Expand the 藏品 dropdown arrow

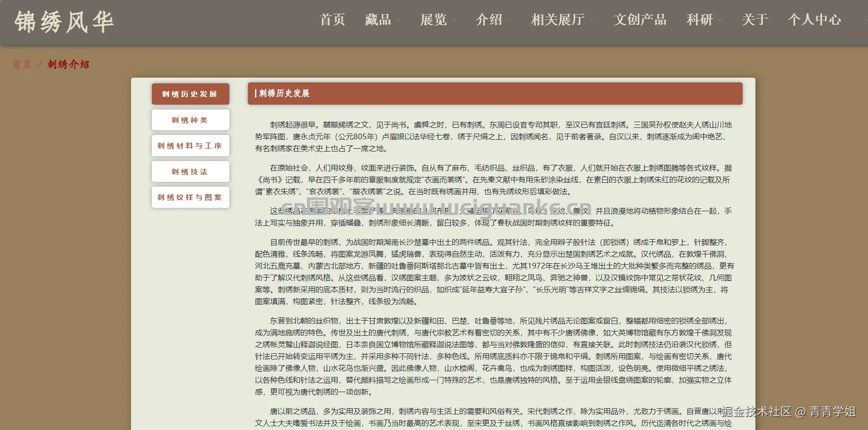(398, 20)
